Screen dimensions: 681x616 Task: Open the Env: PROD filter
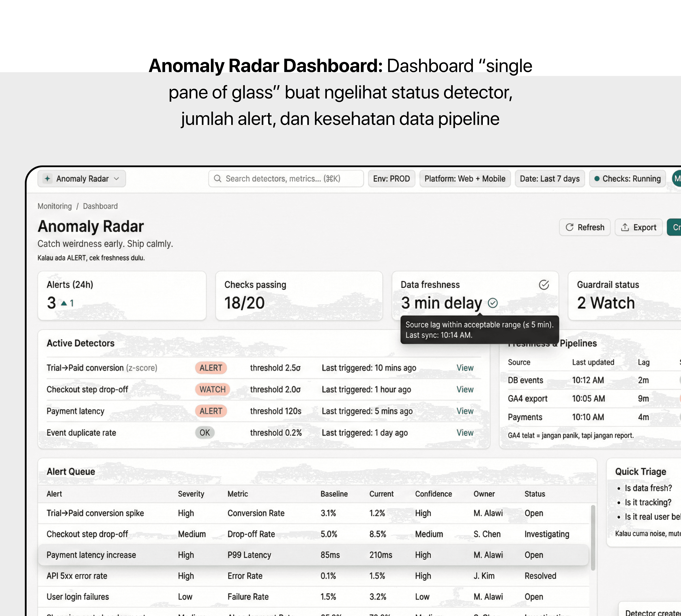click(391, 178)
